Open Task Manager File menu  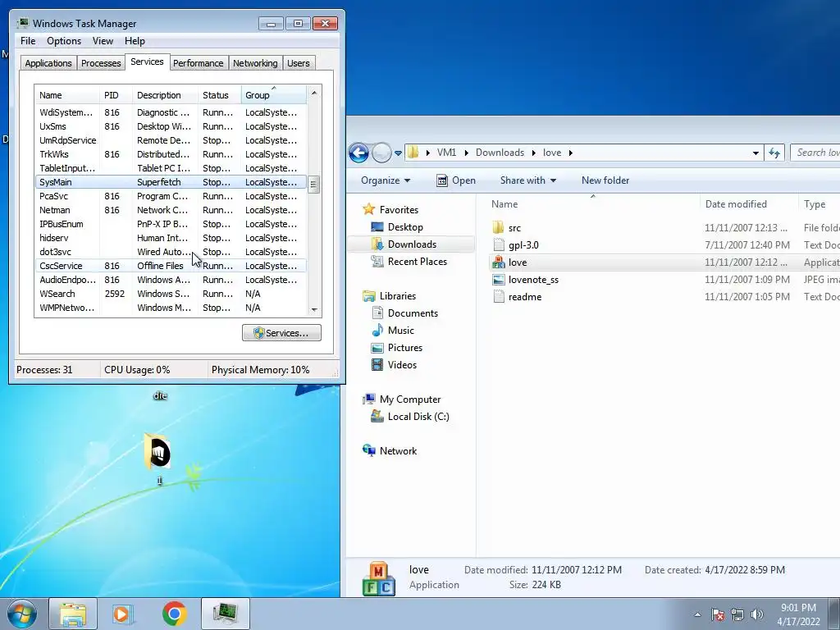tap(28, 41)
